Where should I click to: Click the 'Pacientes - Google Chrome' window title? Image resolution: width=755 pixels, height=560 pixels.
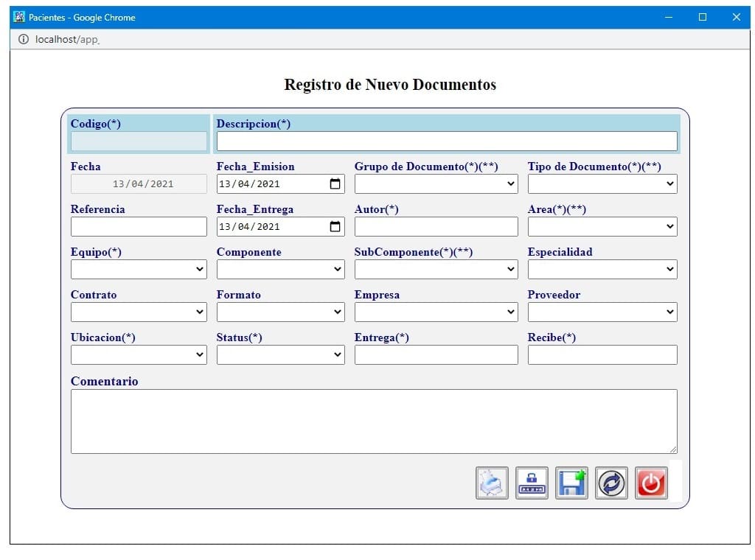tap(82, 18)
